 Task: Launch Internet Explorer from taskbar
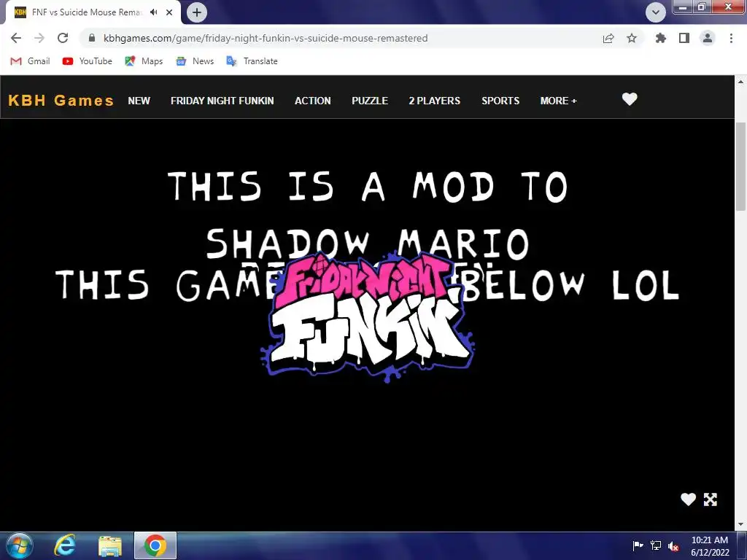64,545
